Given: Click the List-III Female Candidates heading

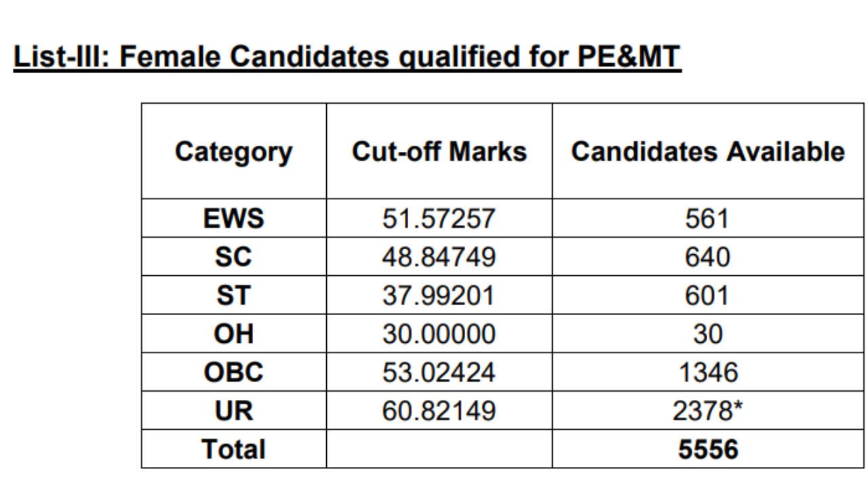Looking at the screenshot, I should coord(347,58).
